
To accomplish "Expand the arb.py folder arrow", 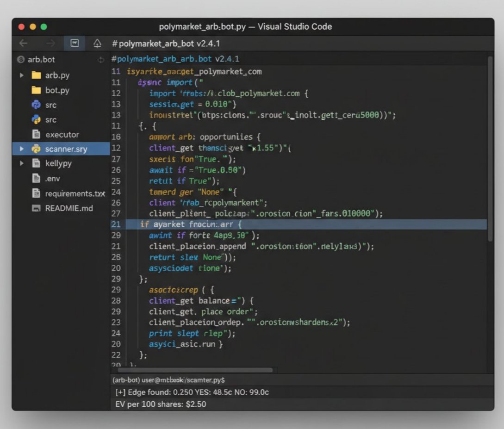I will coord(22,75).
